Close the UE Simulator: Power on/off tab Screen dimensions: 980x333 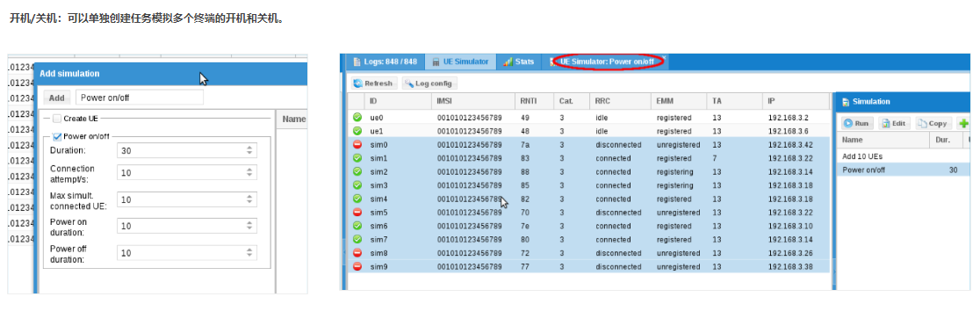tap(665, 57)
